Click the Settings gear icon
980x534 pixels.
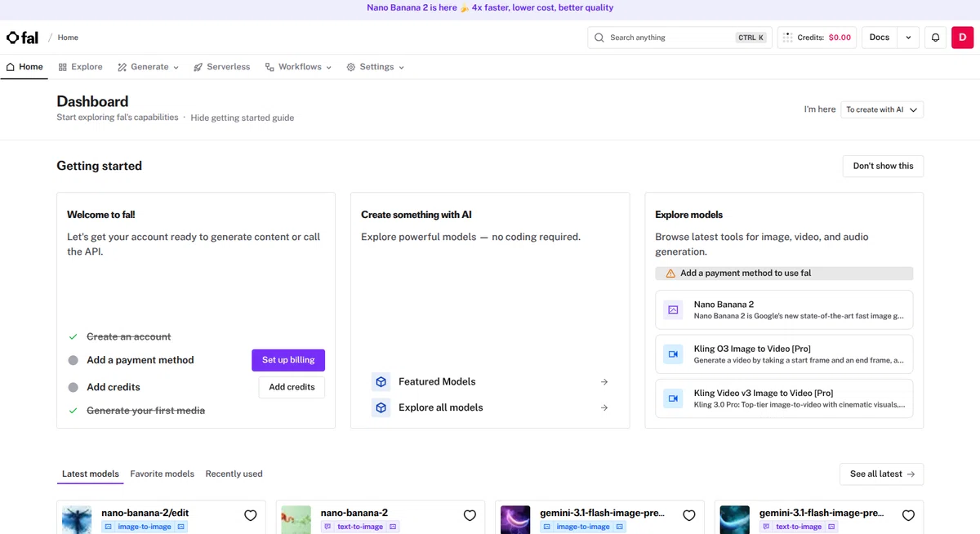351,67
